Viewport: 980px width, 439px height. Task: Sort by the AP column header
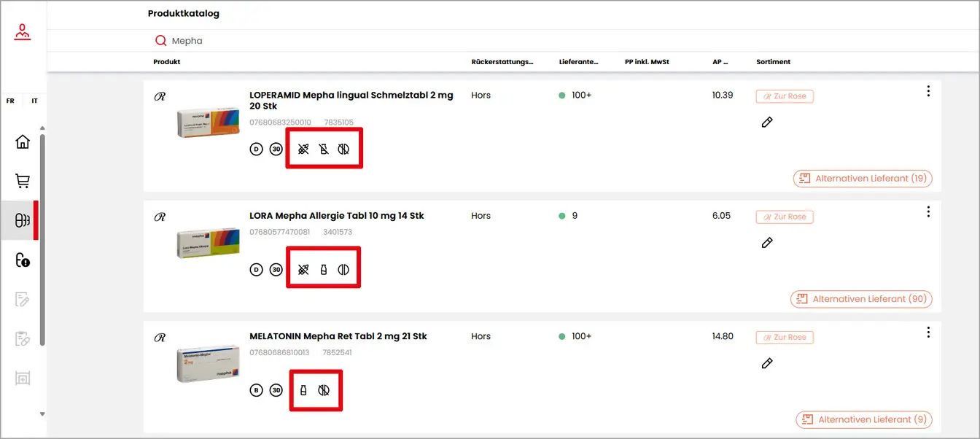(720, 62)
